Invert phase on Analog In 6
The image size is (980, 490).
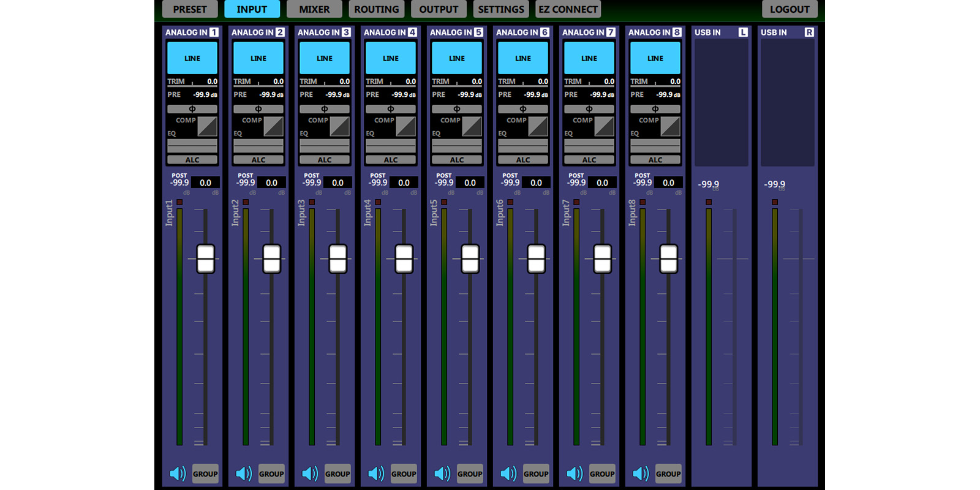click(x=523, y=109)
